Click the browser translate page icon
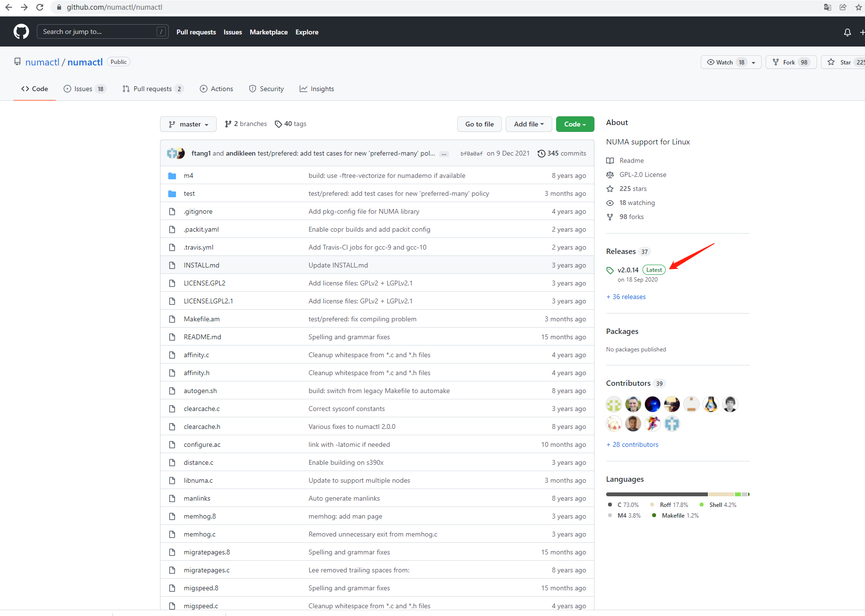Viewport: 865px width, 616px height. [828, 7]
